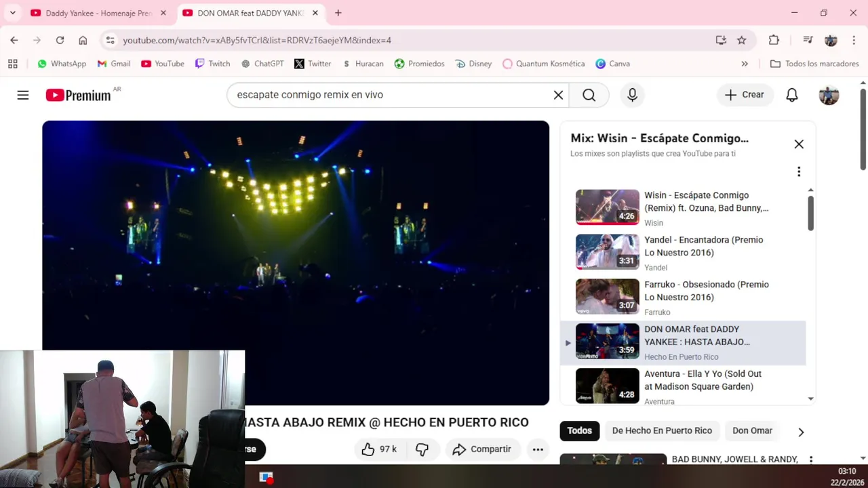
Task: Run search with magnifier button
Action: (589, 95)
